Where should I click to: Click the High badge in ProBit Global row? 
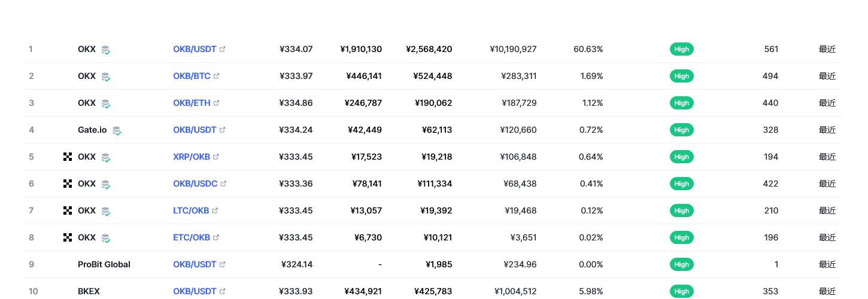point(681,264)
